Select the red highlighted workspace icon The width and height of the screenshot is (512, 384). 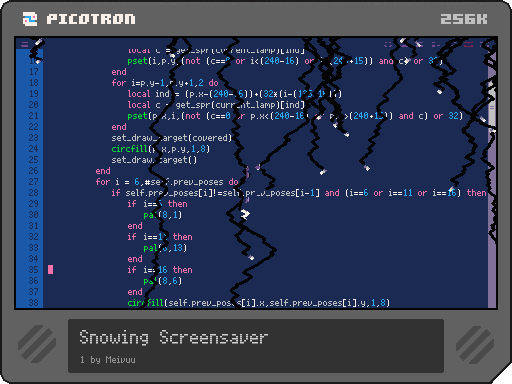(x=468, y=44)
